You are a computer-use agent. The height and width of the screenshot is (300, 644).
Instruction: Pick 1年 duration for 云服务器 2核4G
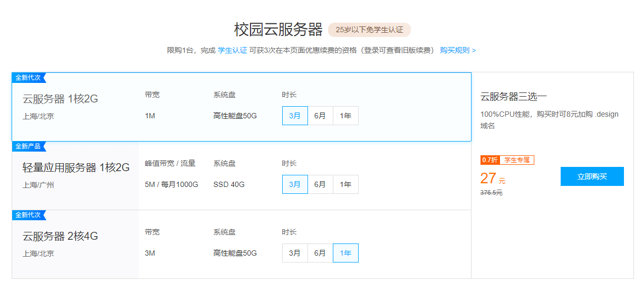(345, 253)
